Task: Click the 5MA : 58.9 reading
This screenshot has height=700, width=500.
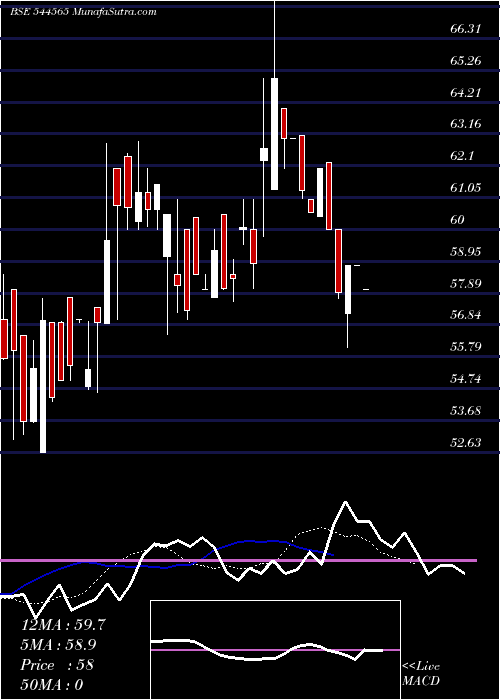Action: point(58,645)
